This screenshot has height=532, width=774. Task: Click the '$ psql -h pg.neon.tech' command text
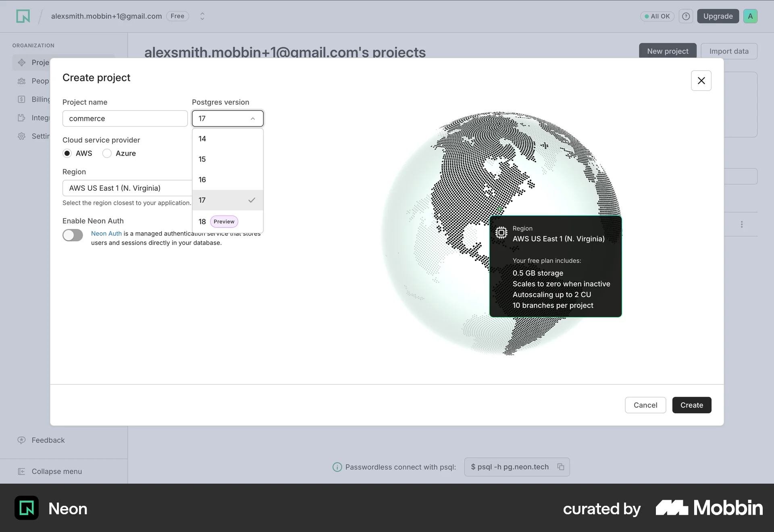(x=510, y=467)
